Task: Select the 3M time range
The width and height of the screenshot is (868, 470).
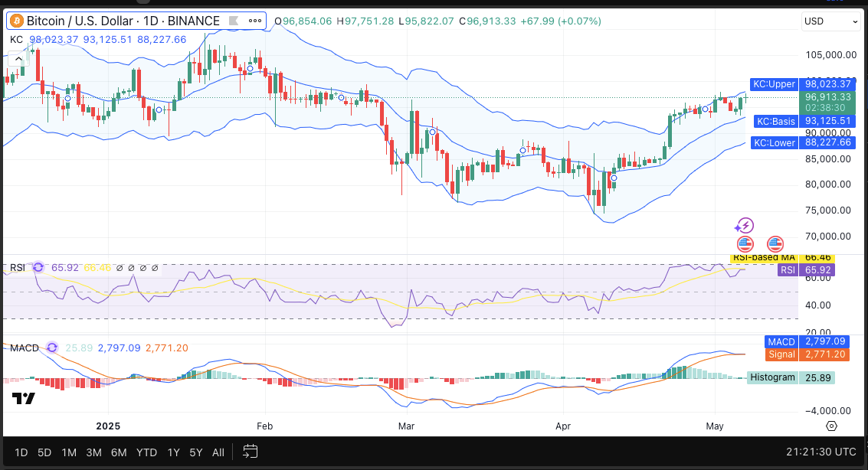Action: click(93, 452)
